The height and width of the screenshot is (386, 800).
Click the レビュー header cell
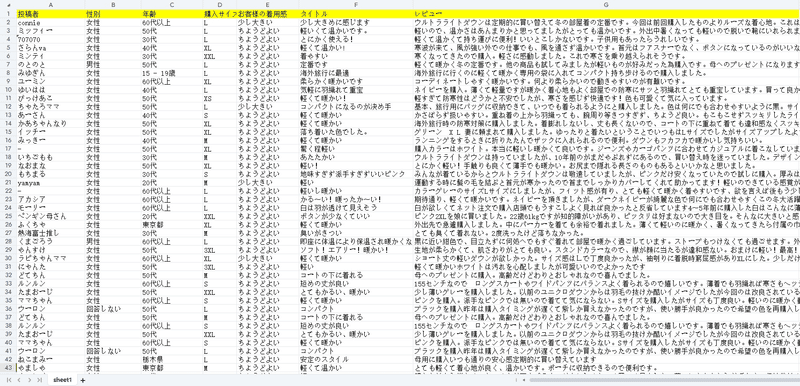pos(607,14)
